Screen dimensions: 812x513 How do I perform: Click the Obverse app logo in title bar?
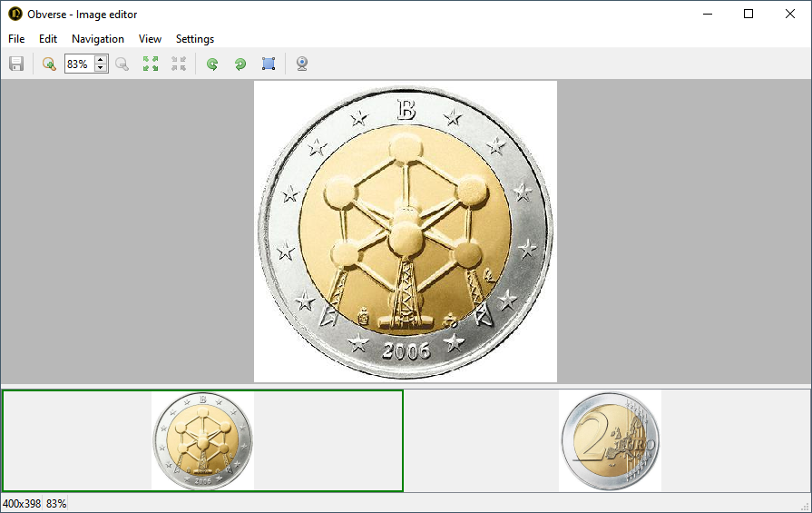[15, 14]
